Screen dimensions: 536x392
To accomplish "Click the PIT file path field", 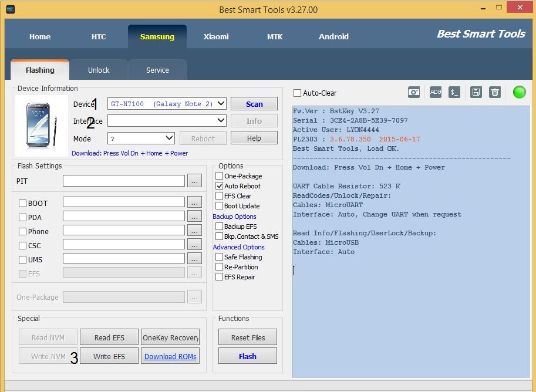I will [124, 181].
